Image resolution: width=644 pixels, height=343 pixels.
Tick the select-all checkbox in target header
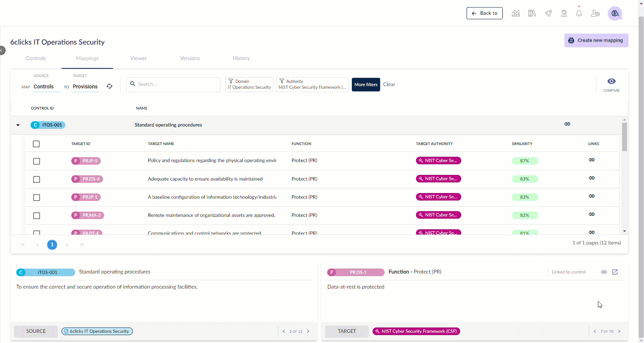[36, 144]
